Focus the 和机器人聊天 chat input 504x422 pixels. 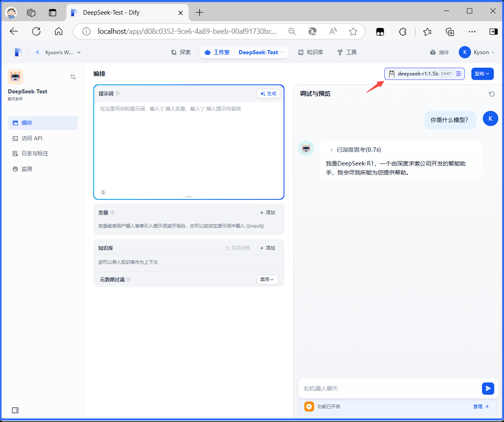pyautogui.click(x=390, y=389)
